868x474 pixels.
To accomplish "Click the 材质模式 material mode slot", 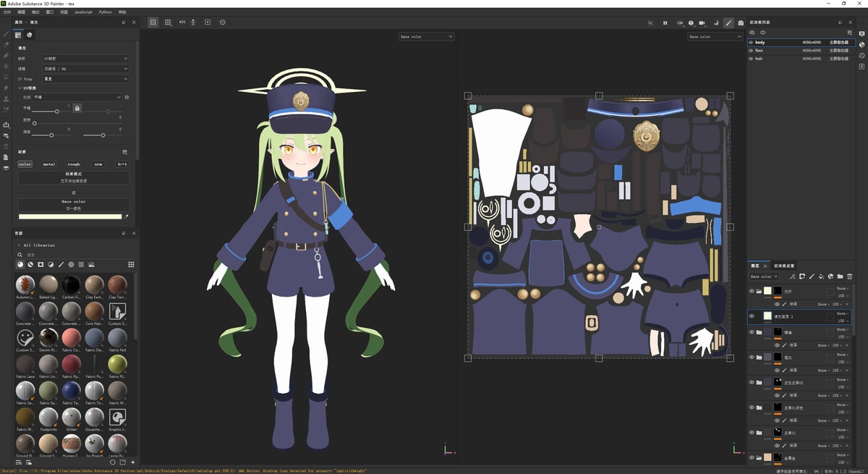I will tap(74, 177).
